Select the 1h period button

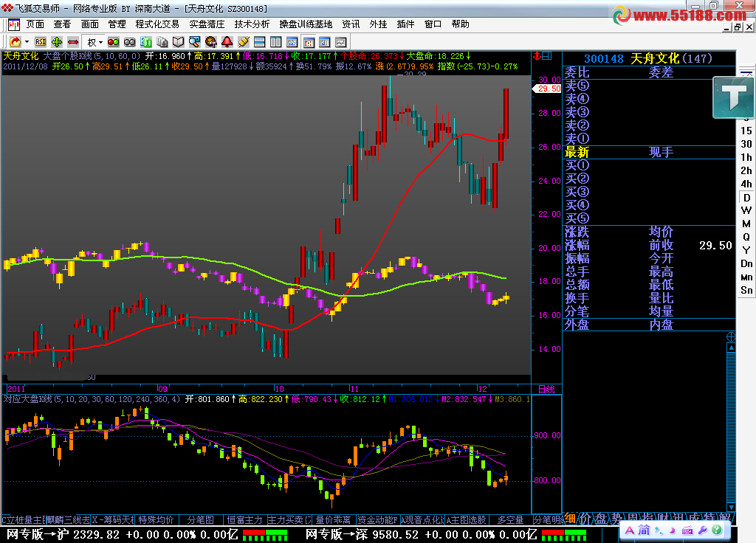[x=746, y=157]
